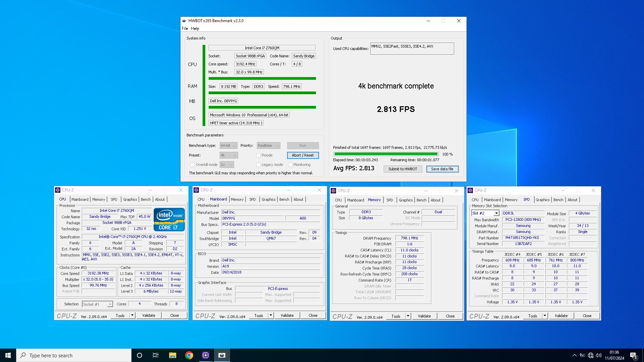Switch to Graphics tab in Mainboard window
The width and height of the screenshot is (644, 362).
[x=268, y=199]
